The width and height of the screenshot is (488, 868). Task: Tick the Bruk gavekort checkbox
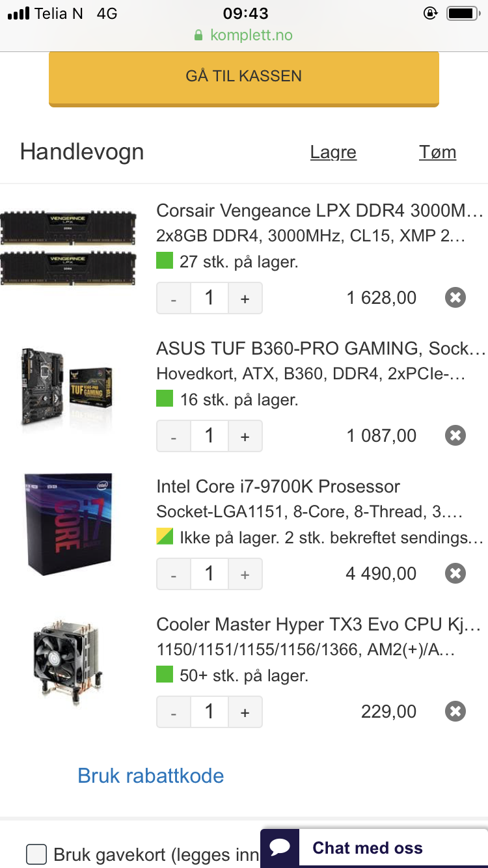click(x=36, y=854)
